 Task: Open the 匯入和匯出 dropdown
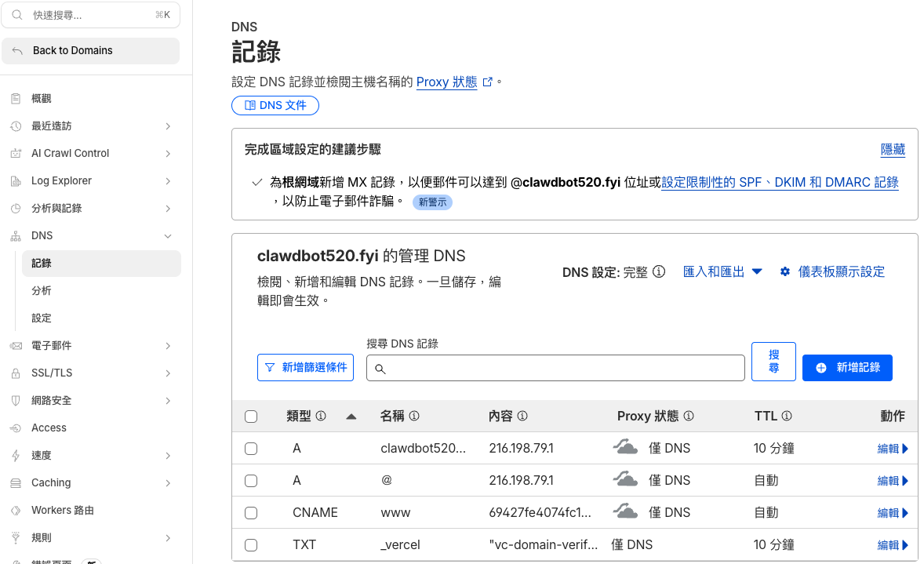[722, 271]
